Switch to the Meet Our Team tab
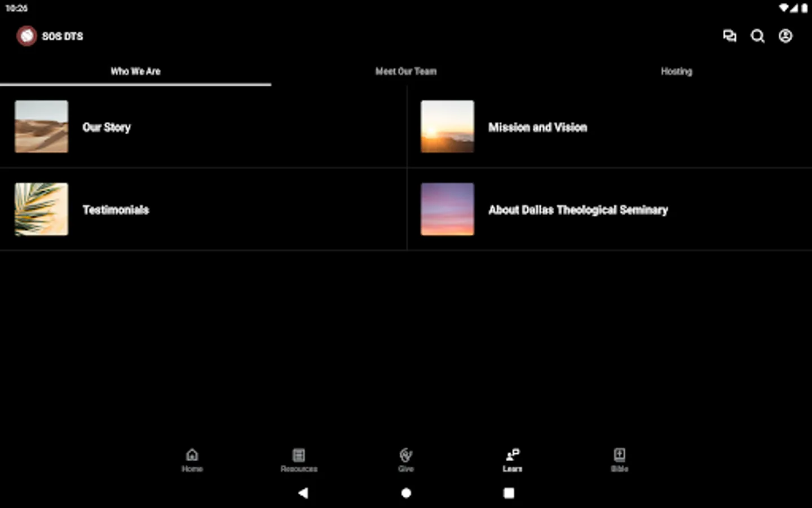This screenshot has width=812, height=508. click(405, 71)
